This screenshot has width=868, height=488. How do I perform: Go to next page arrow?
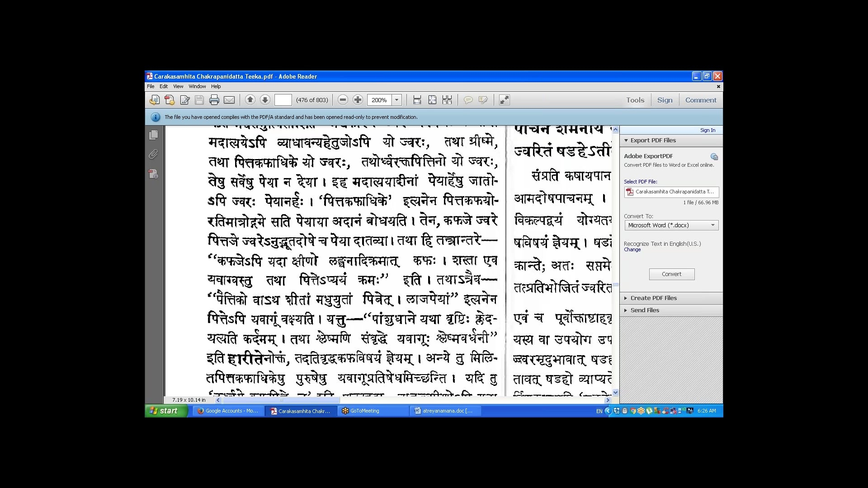coord(265,100)
